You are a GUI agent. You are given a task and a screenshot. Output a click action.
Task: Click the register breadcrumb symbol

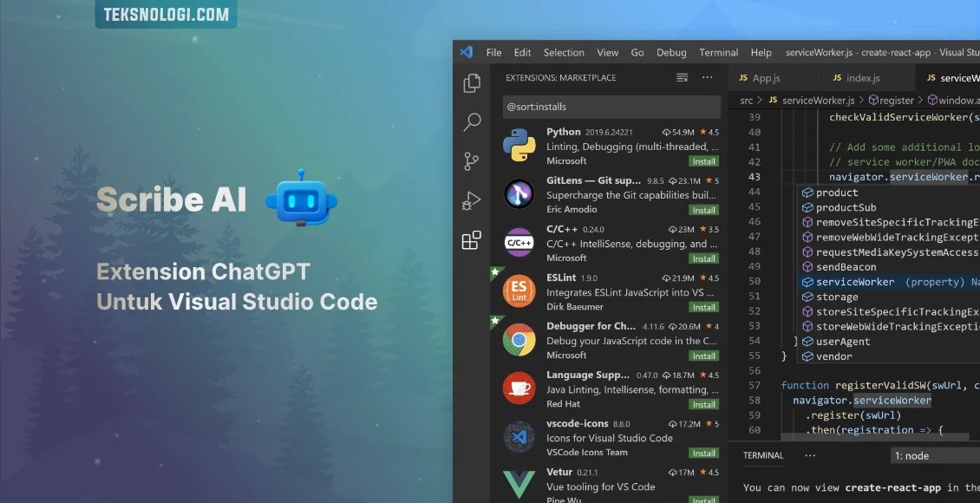tap(892, 100)
